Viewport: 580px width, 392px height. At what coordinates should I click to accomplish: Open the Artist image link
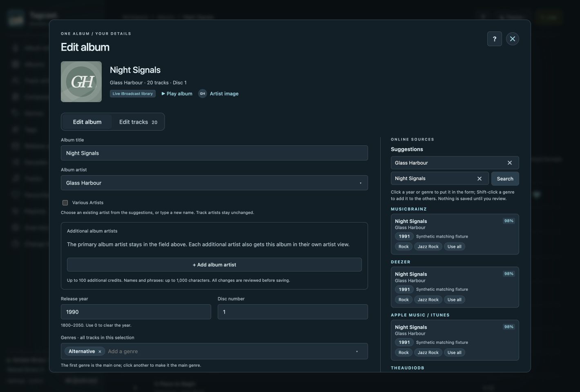click(x=224, y=94)
